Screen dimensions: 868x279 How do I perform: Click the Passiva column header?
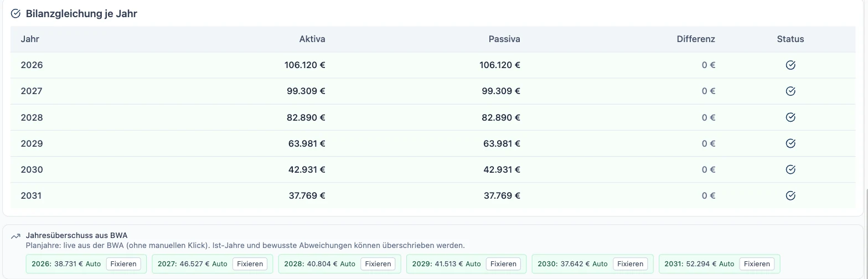tap(504, 39)
